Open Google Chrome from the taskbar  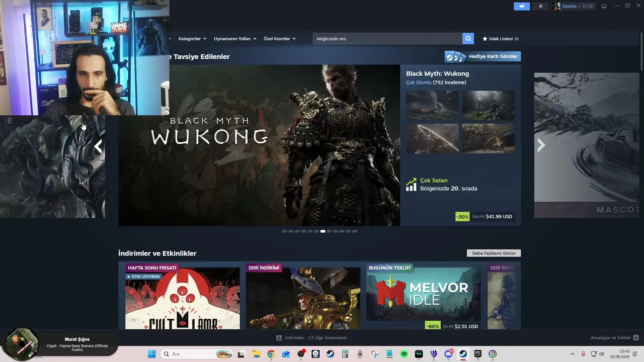(271, 354)
